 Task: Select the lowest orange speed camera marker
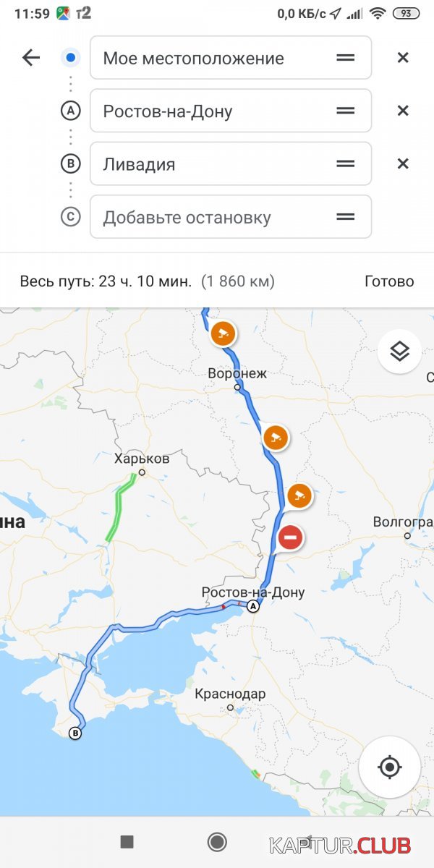tap(299, 495)
